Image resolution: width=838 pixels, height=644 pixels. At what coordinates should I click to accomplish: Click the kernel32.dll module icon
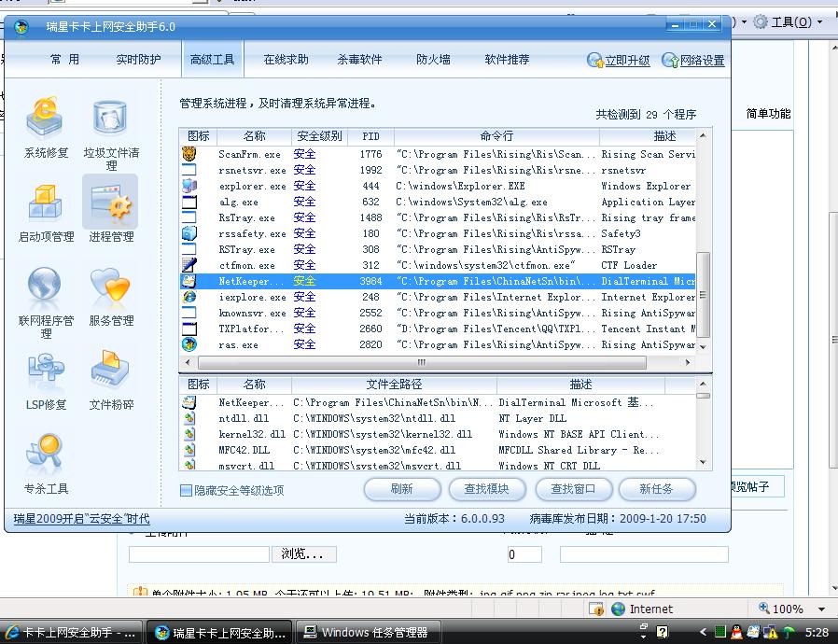189,434
